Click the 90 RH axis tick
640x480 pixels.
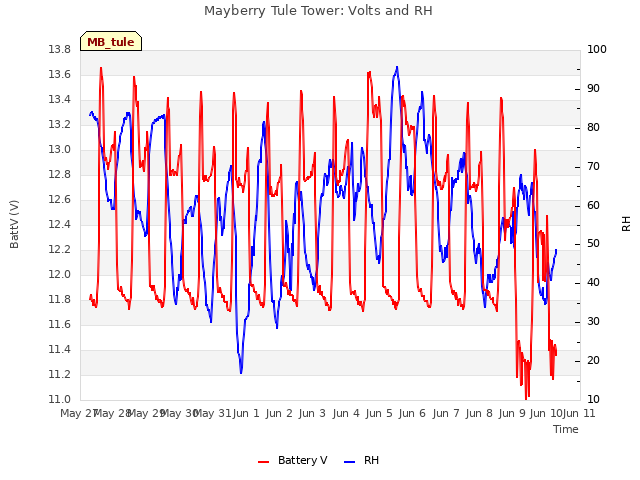pos(593,89)
